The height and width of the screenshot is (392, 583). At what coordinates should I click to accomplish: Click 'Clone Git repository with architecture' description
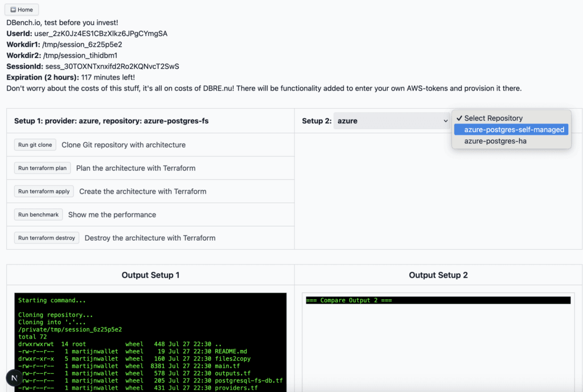124,145
